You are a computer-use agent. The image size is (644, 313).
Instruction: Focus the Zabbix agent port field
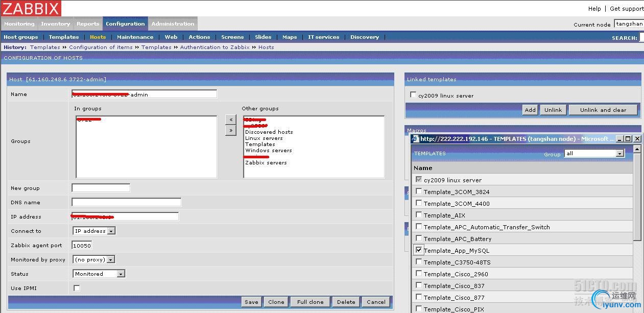pyautogui.click(x=82, y=245)
